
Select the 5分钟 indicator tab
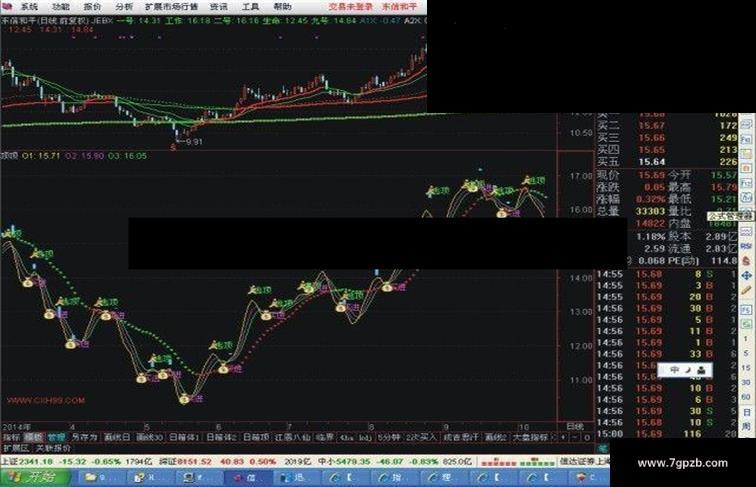tap(389, 438)
